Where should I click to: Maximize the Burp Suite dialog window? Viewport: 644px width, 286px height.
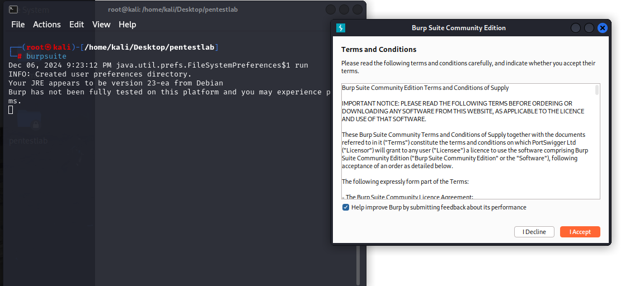[x=589, y=28]
